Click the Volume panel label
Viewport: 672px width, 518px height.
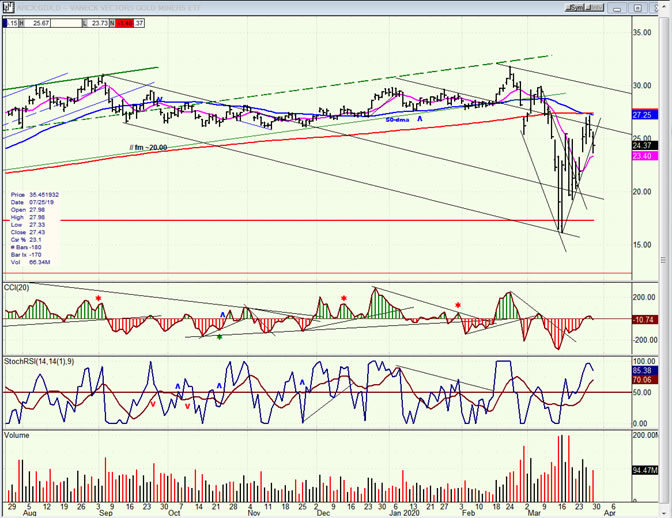click(x=18, y=436)
